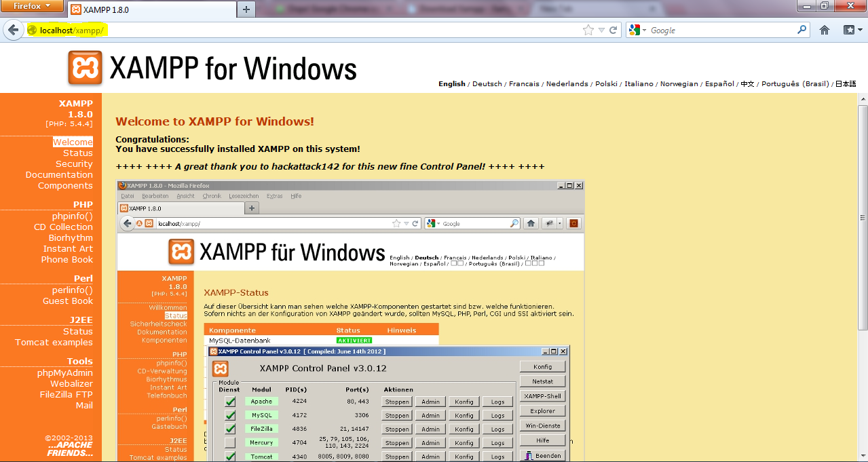
Task: Select the XAMPP 1.8.0 browser tab
Action: pos(151,9)
